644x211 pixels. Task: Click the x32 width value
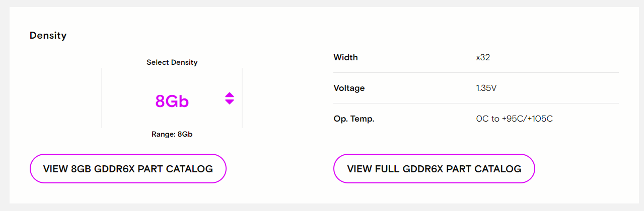(x=483, y=58)
